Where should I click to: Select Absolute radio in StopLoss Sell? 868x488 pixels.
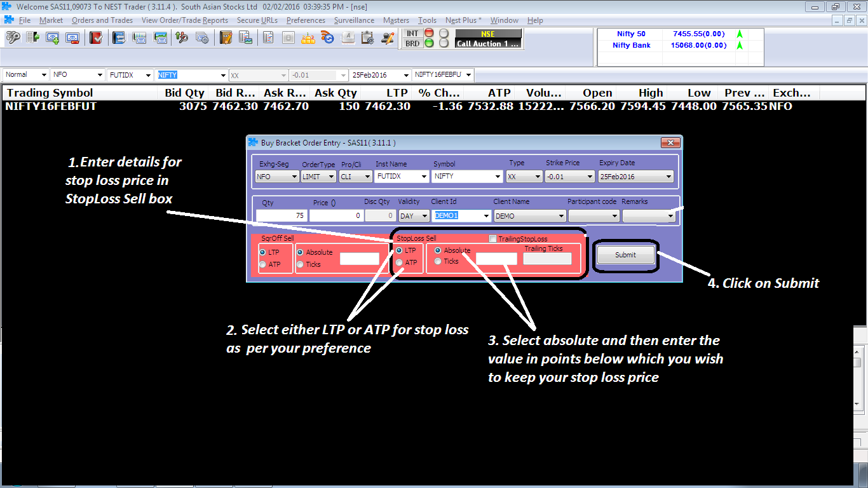pyautogui.click(x=438, y=250)
